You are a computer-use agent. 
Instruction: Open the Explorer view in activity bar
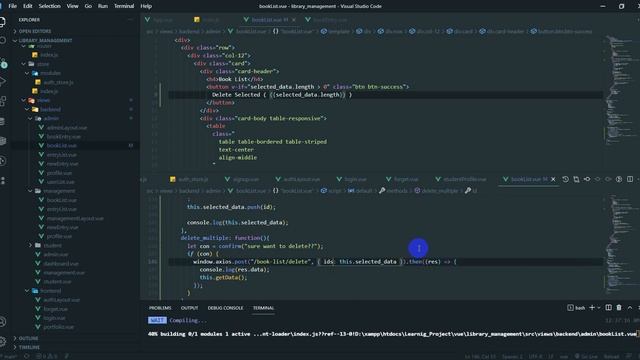pos(2,22)
